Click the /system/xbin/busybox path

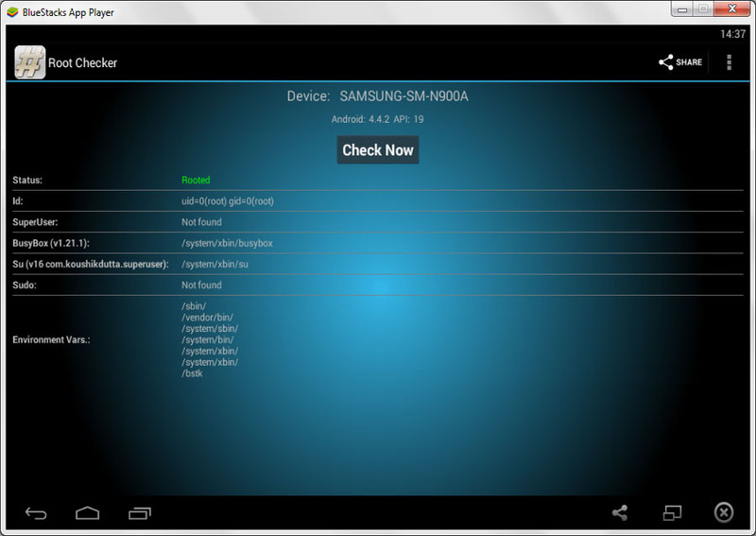pos(227,243)
